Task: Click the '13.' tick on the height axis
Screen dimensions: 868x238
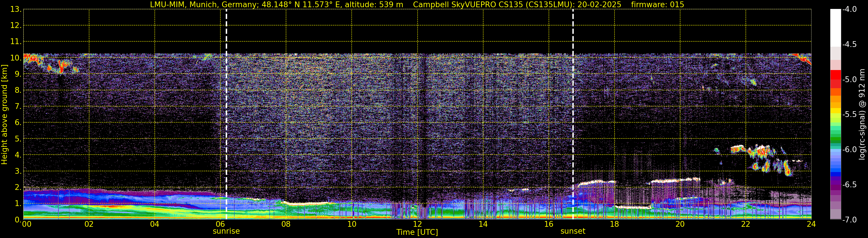Action: click(x=16, y=10)
